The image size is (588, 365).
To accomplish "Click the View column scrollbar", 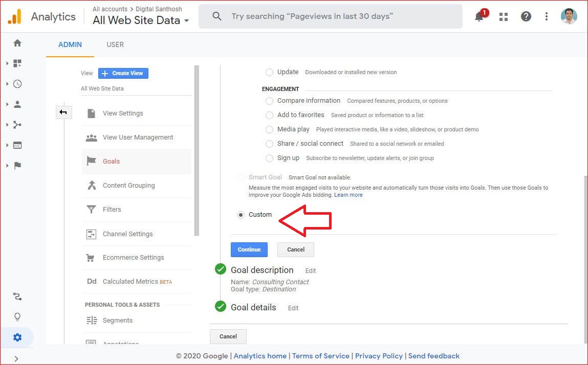I will click(197, 151).
